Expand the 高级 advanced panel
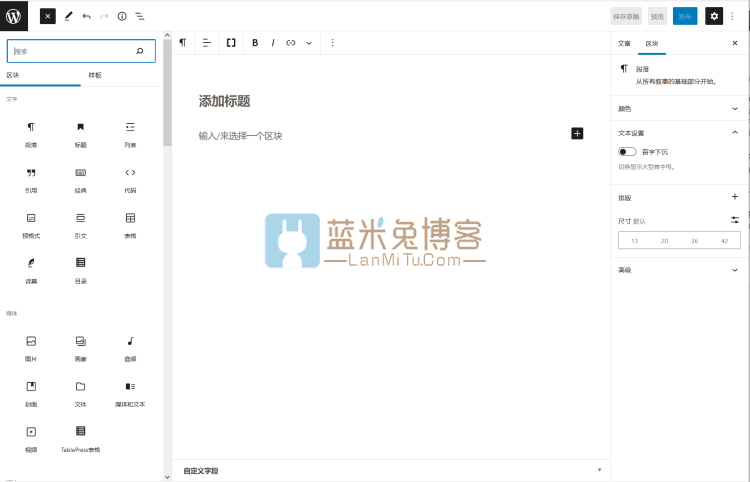This screenshot has height=482, width=750. click(x=679, y=270)
